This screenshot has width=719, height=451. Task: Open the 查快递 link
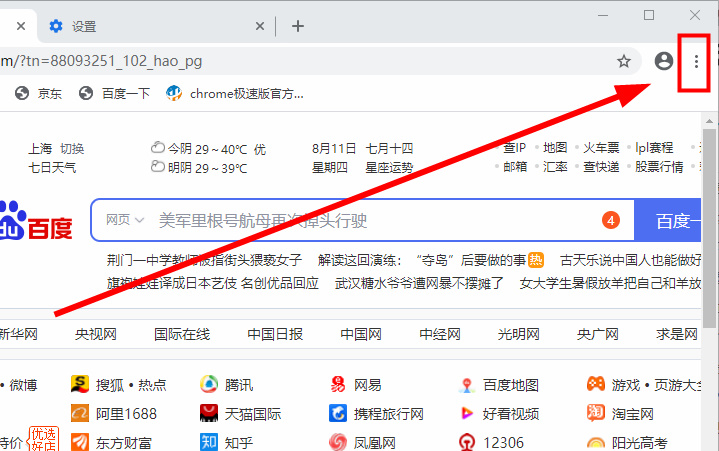tap(601, 166)
